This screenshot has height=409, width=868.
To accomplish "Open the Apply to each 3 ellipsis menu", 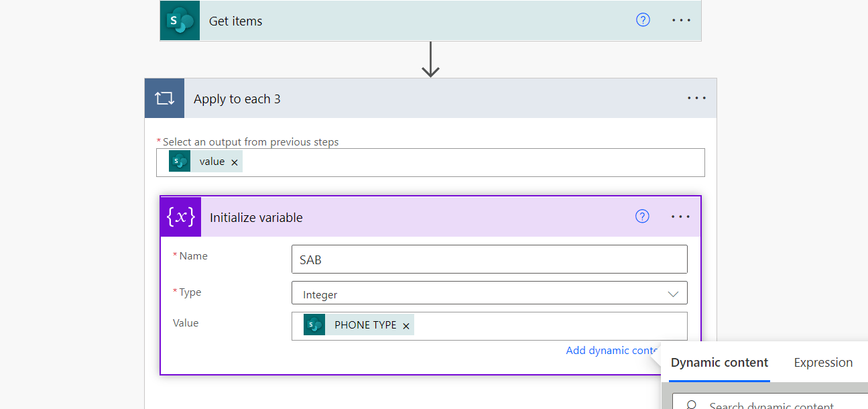I will click(x=696, y=99).
